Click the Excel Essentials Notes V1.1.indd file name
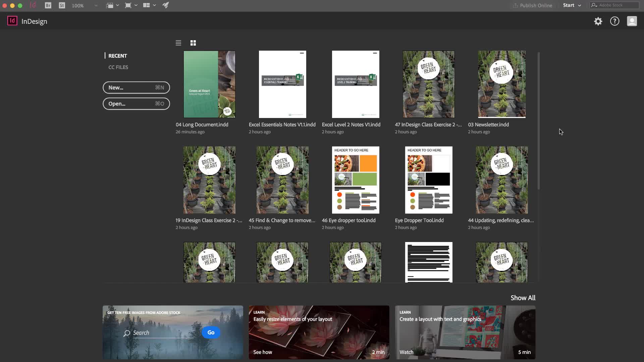Screen dimensions: 644x362 pyautogui.click(x=282, y=124)
